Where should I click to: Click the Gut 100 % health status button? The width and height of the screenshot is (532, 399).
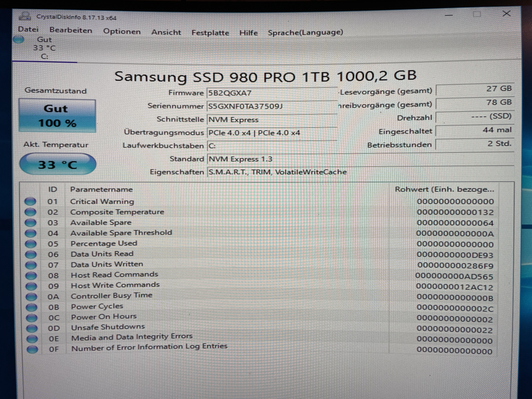[57, 116]
